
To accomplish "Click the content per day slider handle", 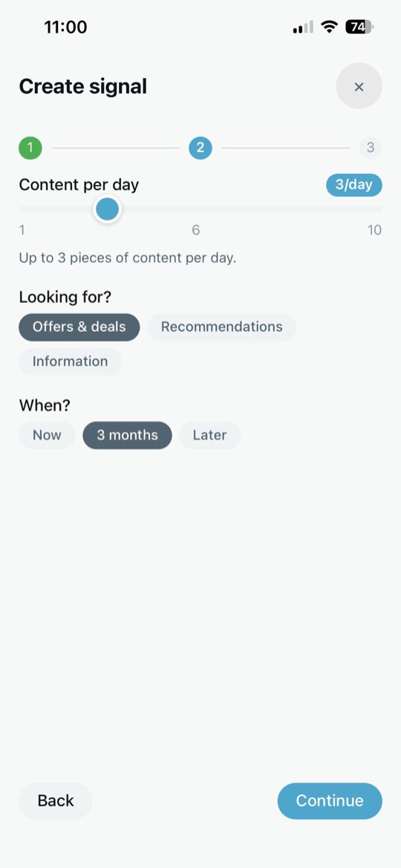I will (x=107, y=209).
